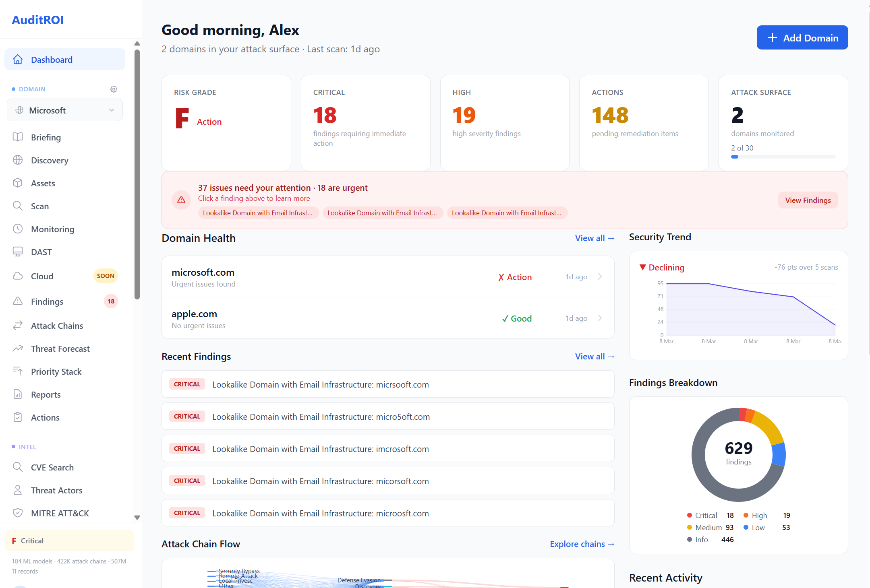The height and width of the screenshot is (588, 870).
Task: Open the Microsoft domain selector
Action: pyautogui.click(x=65, y=110)
